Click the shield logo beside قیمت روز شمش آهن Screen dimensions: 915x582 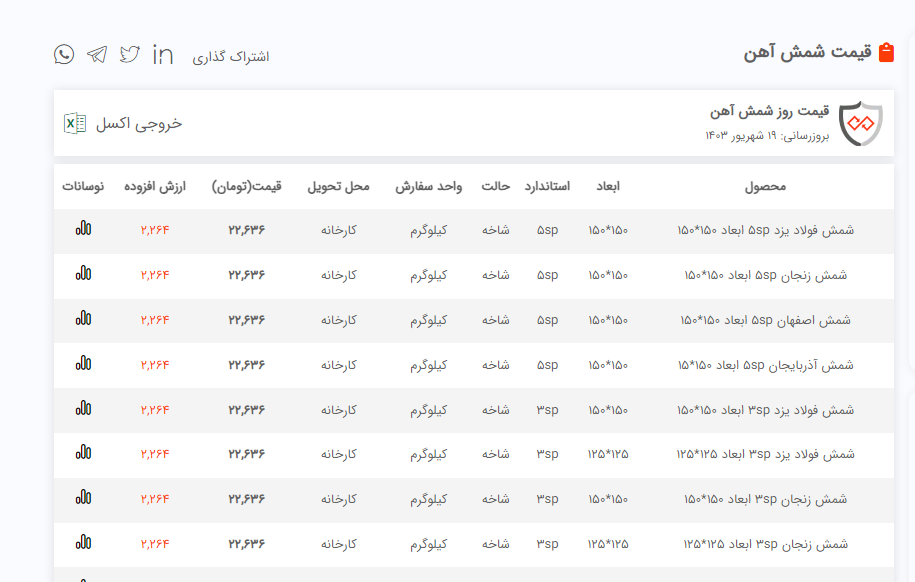coord(860,124)
